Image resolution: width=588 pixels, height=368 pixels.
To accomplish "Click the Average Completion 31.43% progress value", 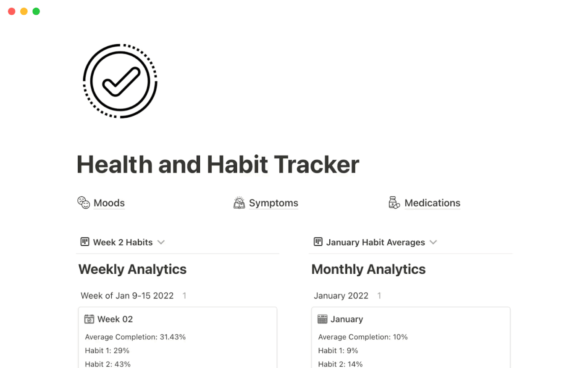I will [x=135, y=337].
